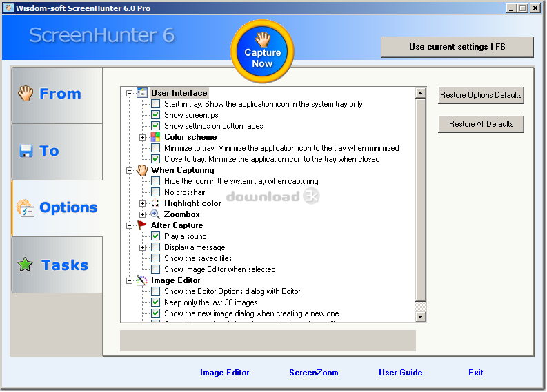Select the Color scheme label
Screen dimensions: 547x392
(x=190, y=137)
